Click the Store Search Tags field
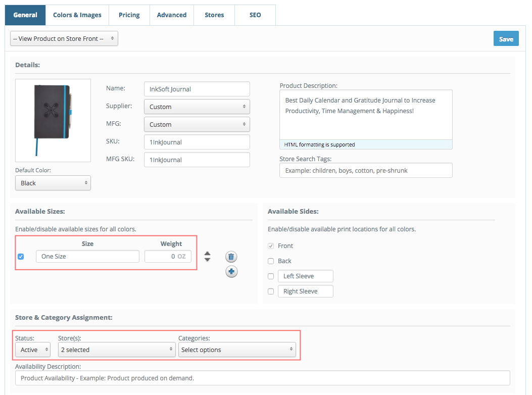The image size is (532, 395). click(x=366, y=170)
